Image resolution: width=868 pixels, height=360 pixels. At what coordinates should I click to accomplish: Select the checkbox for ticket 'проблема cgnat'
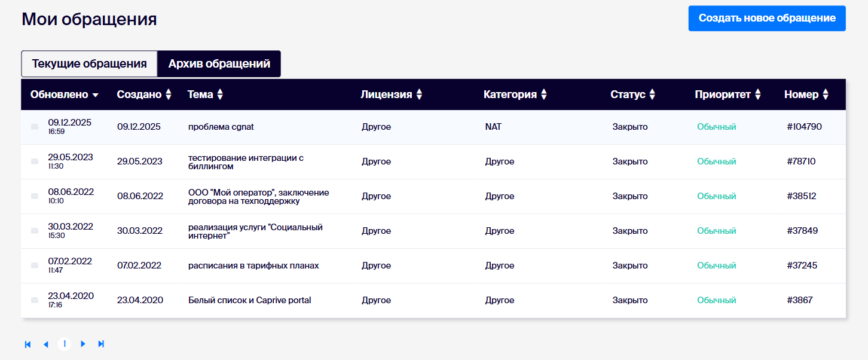34,127
